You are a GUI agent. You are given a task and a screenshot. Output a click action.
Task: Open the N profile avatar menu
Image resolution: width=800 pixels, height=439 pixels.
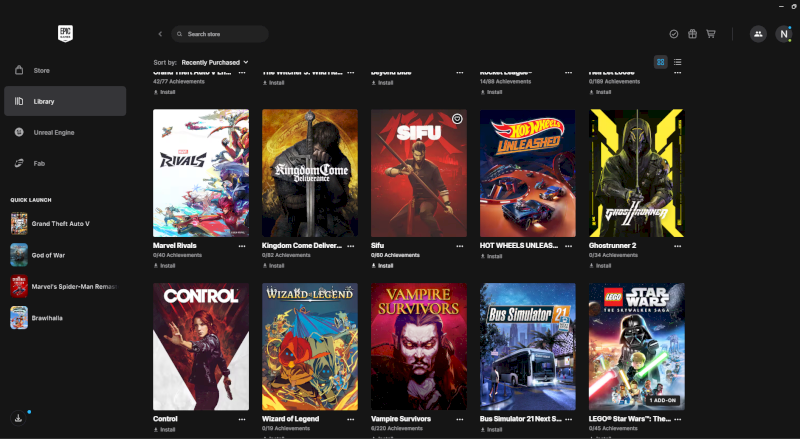pos(783,34)
